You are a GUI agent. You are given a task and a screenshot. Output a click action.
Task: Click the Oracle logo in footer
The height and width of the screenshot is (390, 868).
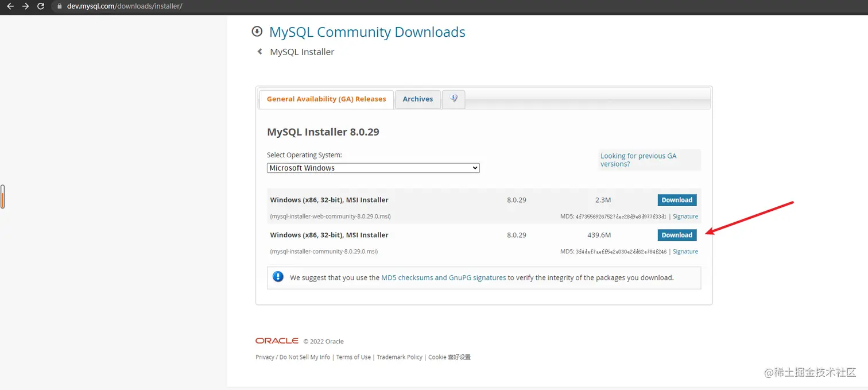pyautogui.click(x=277, y=341)
